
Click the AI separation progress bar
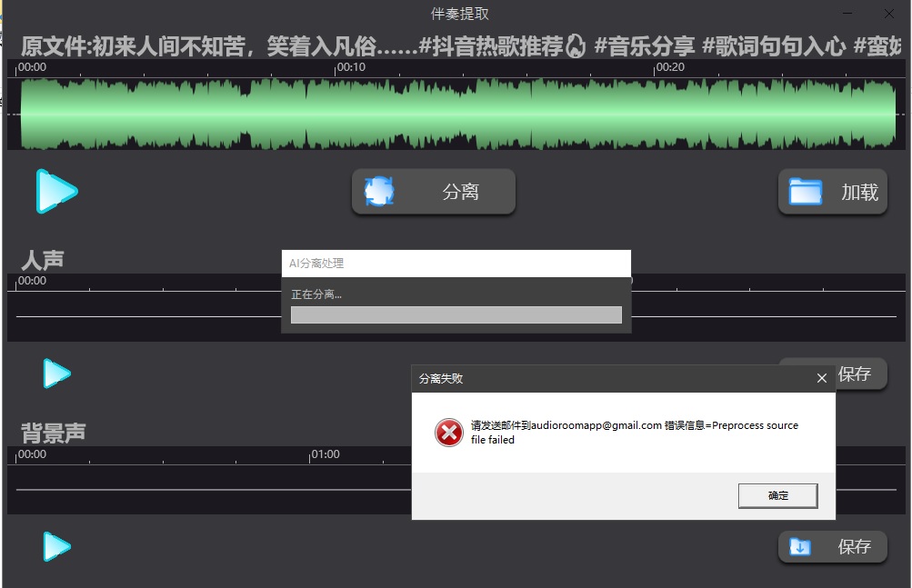coord(456,314)
